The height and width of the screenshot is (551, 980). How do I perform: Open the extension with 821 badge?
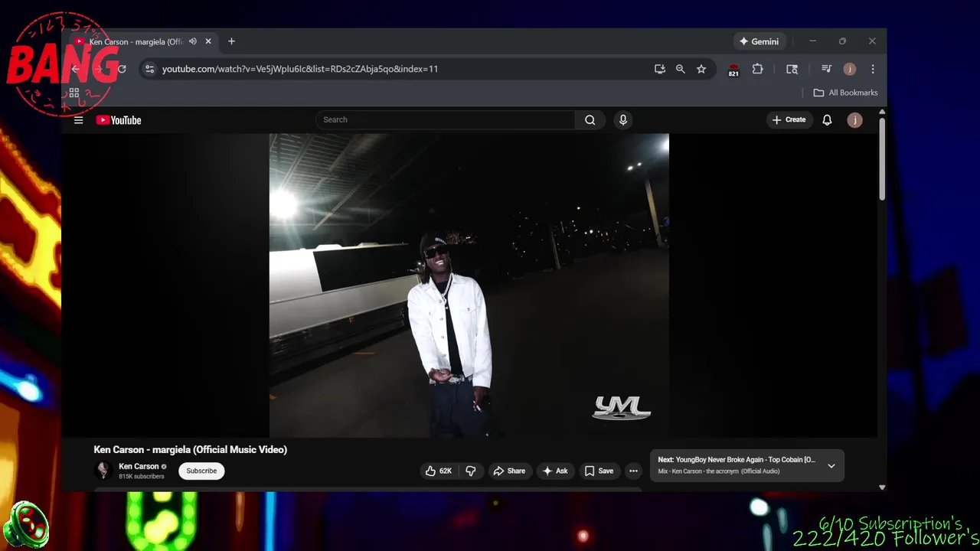[733, 70]
